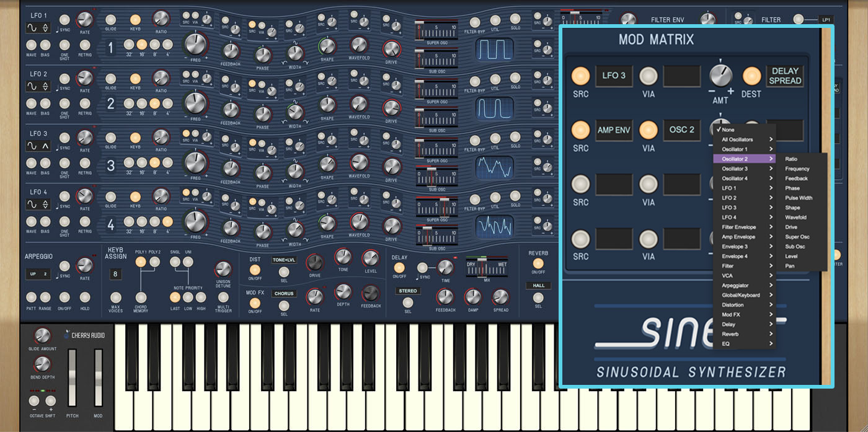Select POLY 2 keyboard assign mode
Image resolution: width=868 pixels, height=432 pixels.
tap(154, 262)
